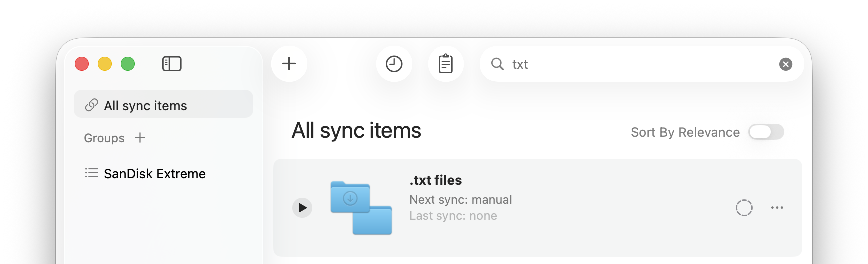Screen dimensions: 868x264
Task: Open more options for .txt files
Action: point(777,208)
